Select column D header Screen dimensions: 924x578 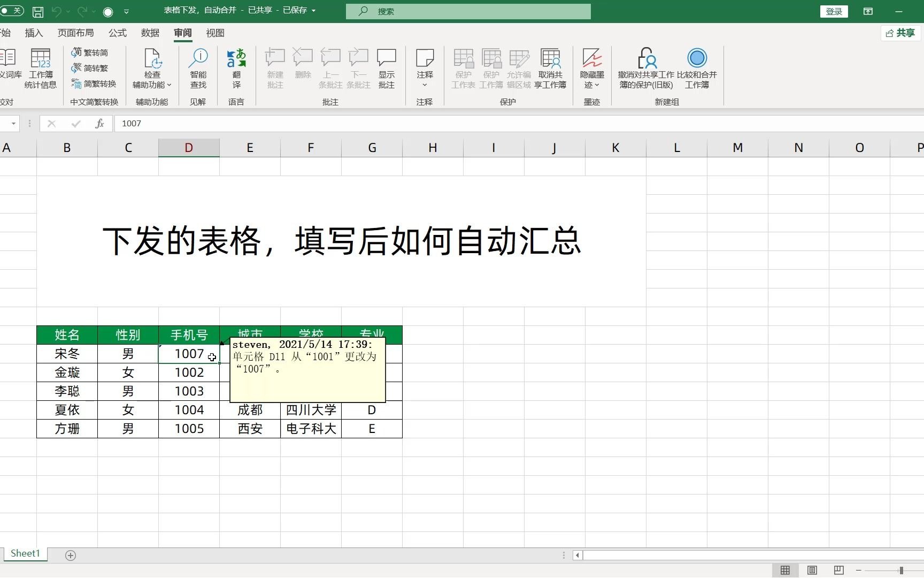pos(189,148)
